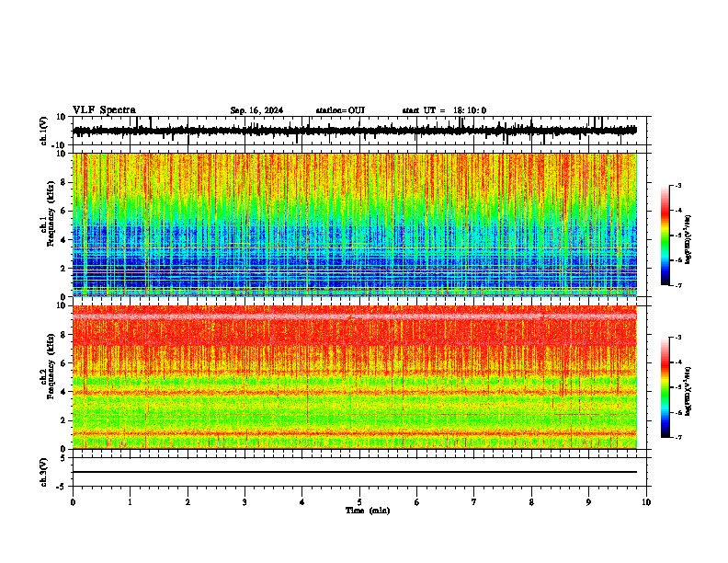Click time axis tick label '8'
This screenshot has width=728, height=563.
(x=531, y=502)
